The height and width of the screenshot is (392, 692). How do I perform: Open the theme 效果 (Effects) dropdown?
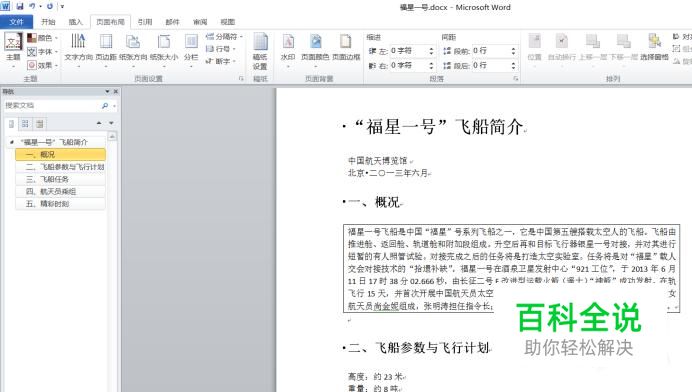click(x=43, y=65)
